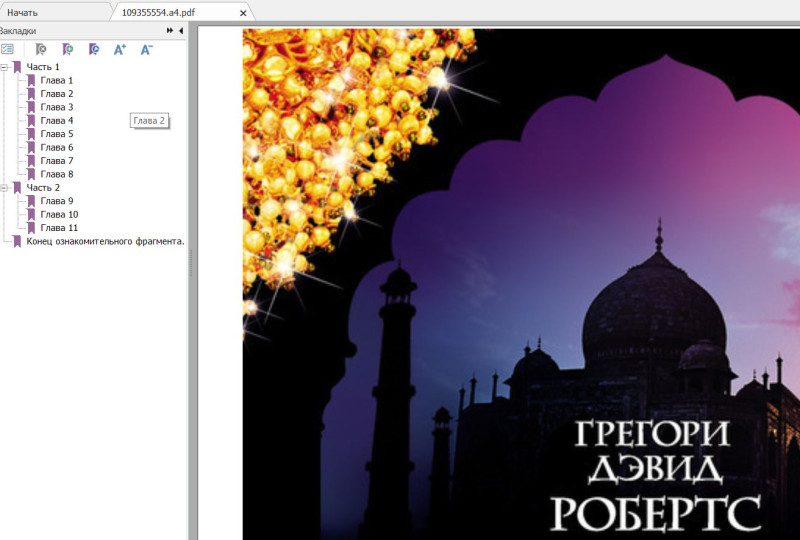Decrease bookmark text size with A- icon

[x=146, y=49]
